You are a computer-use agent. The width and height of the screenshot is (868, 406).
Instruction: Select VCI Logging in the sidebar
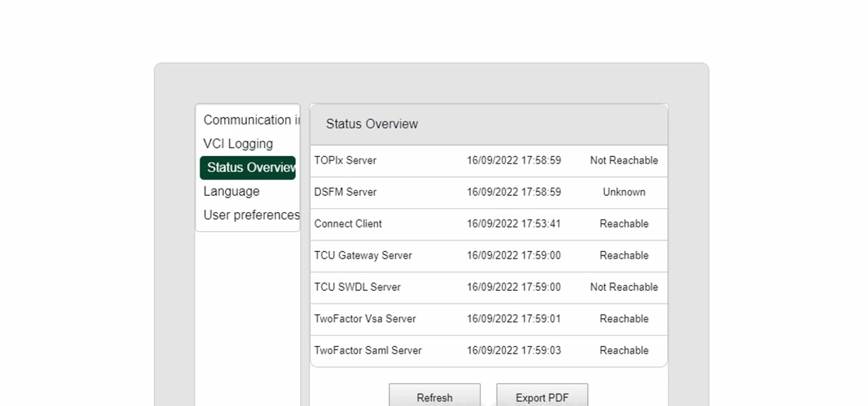click(x=238, y=144)
